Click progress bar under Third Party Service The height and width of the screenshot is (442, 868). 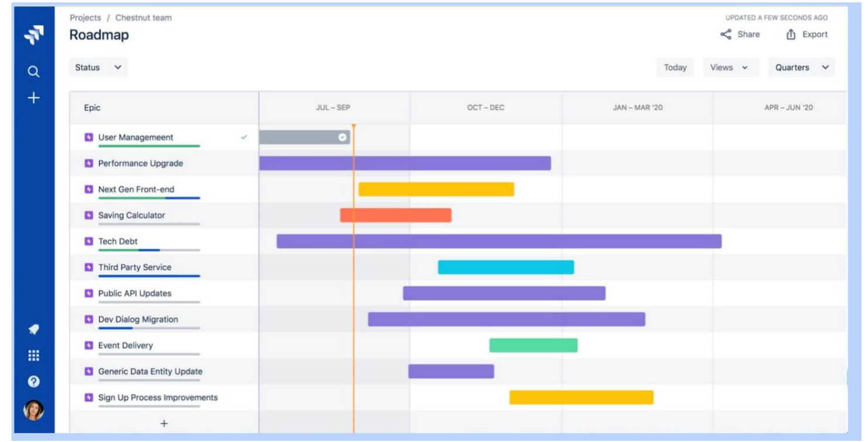click(x=149, y=276)
